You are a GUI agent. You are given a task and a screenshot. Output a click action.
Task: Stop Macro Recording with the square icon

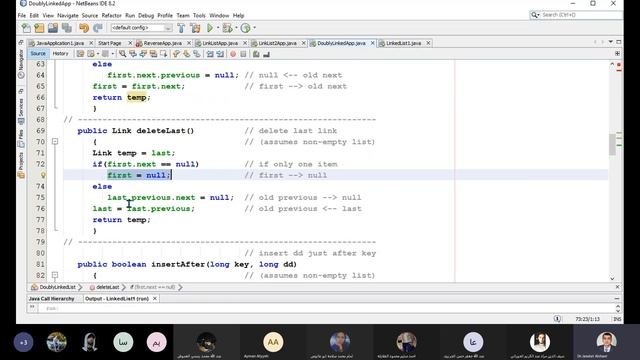243,54
